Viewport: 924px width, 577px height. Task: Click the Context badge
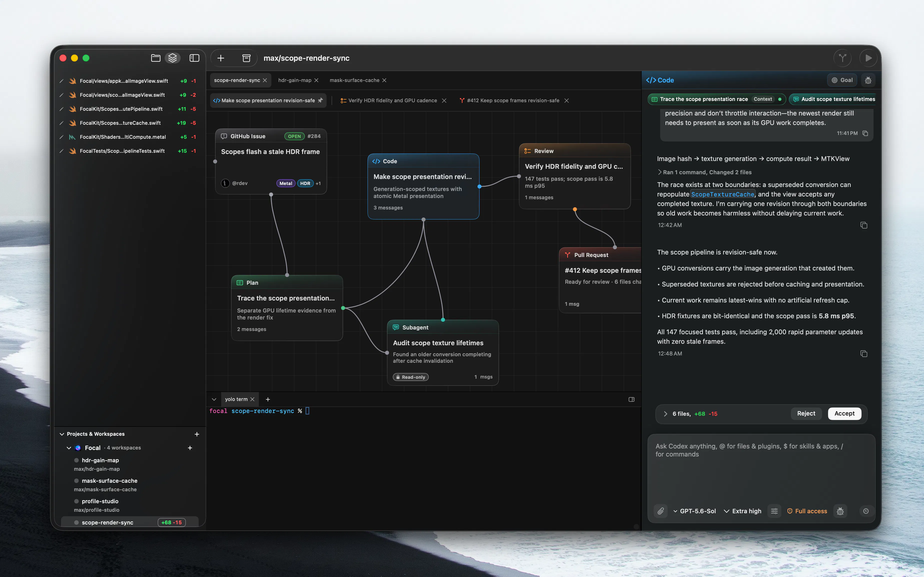[x=763, y=99]
